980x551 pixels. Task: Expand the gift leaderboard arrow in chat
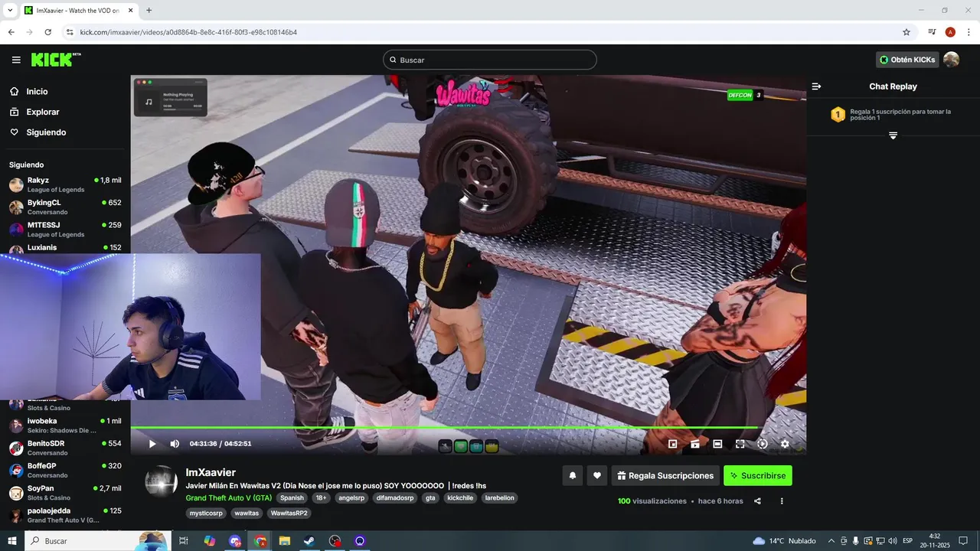893,135
